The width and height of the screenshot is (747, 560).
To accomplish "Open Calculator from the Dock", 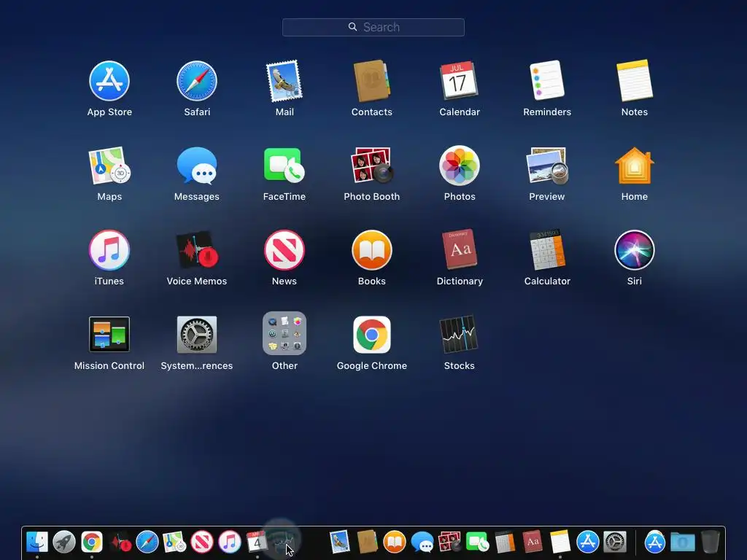I will click(x=505, y=542).
